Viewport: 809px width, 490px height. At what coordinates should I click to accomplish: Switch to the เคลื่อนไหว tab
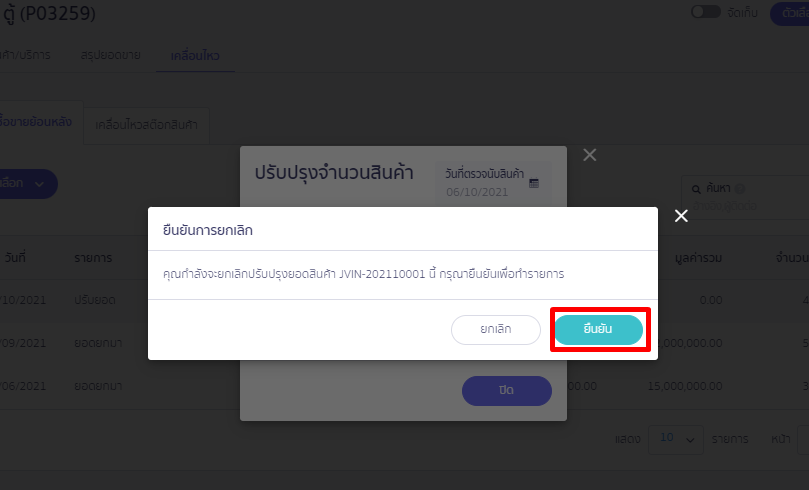coord(194,55)
